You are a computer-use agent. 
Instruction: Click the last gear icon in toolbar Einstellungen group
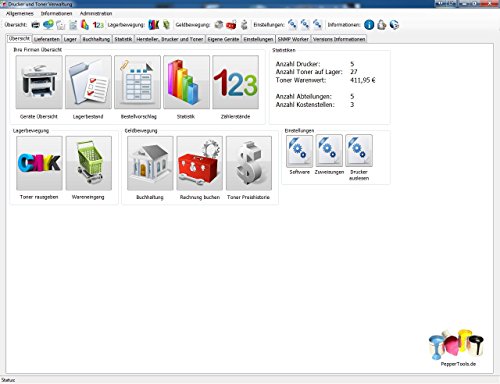(x=317, y=24)
